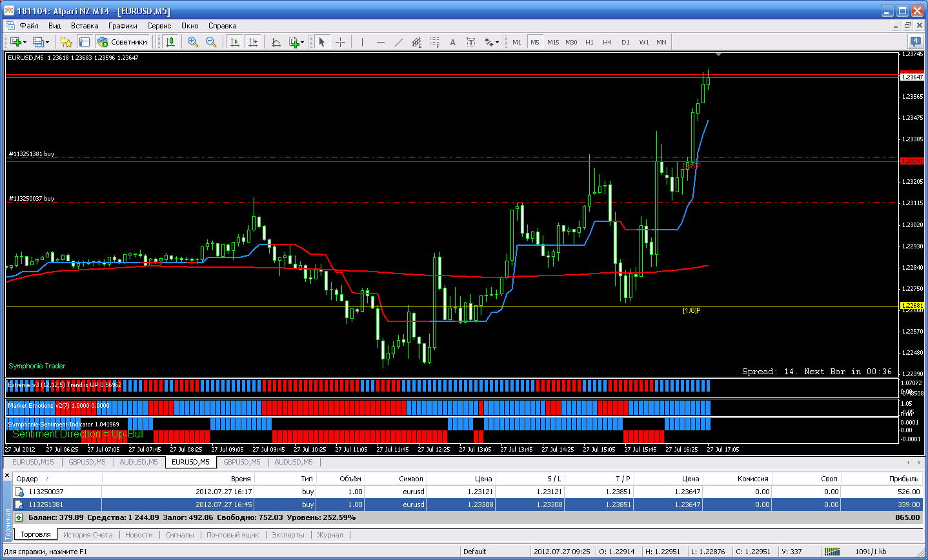This screenshot has height=560, width=928.
Task: Click the order icon of row 113250037
Action: pyautogui.click(x=19, y=492)
